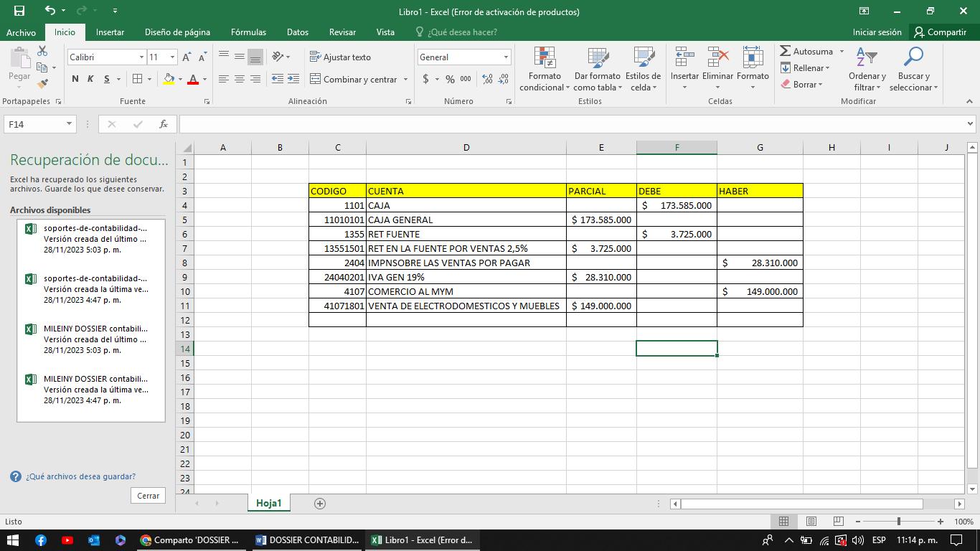
Task: Switch to the Fórmulas tab
Action: coord(248,32)
